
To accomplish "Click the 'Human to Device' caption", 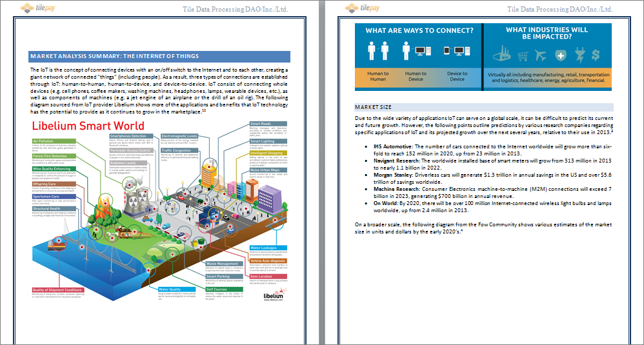I will point(416,76).
